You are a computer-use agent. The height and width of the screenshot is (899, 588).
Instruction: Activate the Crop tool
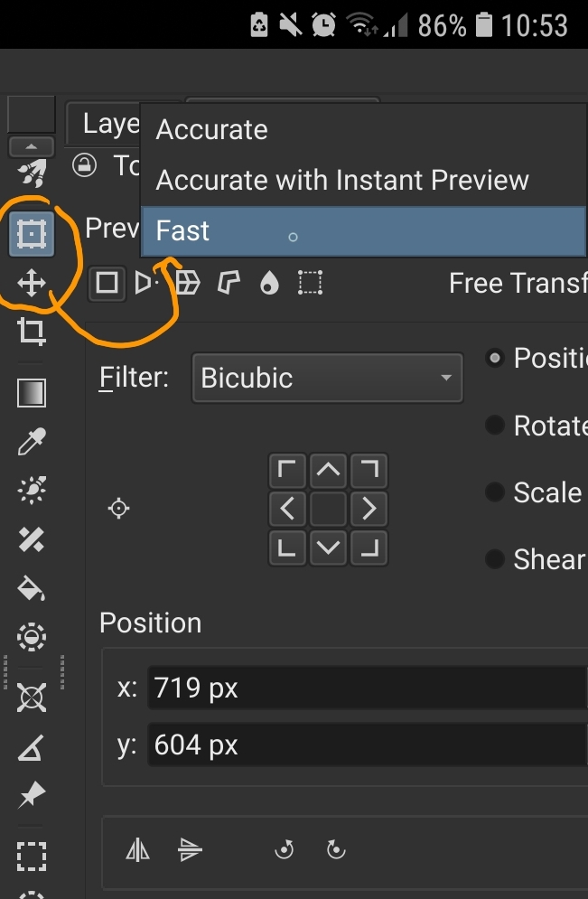click(x=31, y=332)
